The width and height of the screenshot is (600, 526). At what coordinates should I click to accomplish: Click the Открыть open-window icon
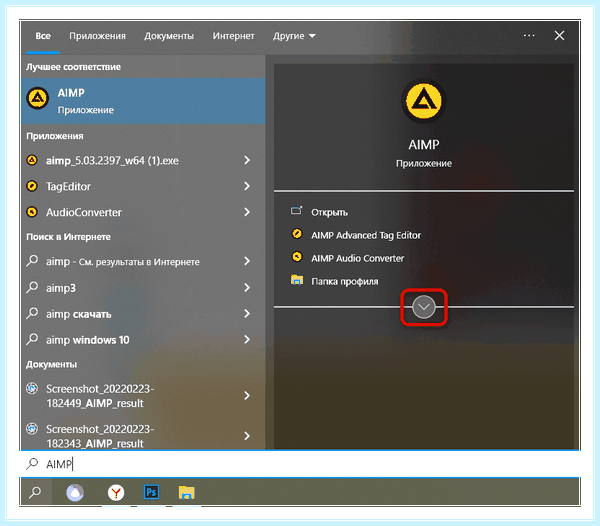297,211
